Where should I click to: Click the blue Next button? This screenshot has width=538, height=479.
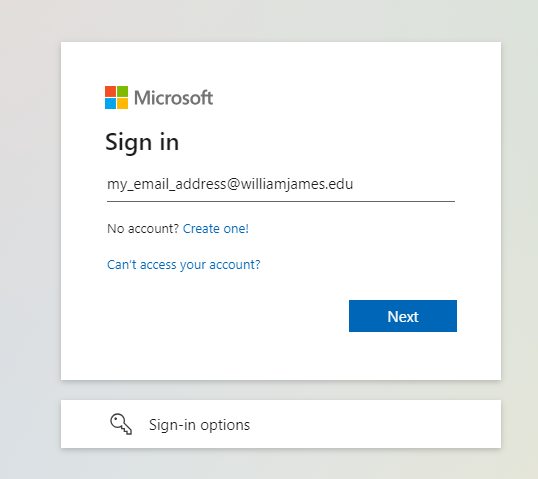[403, 316]
